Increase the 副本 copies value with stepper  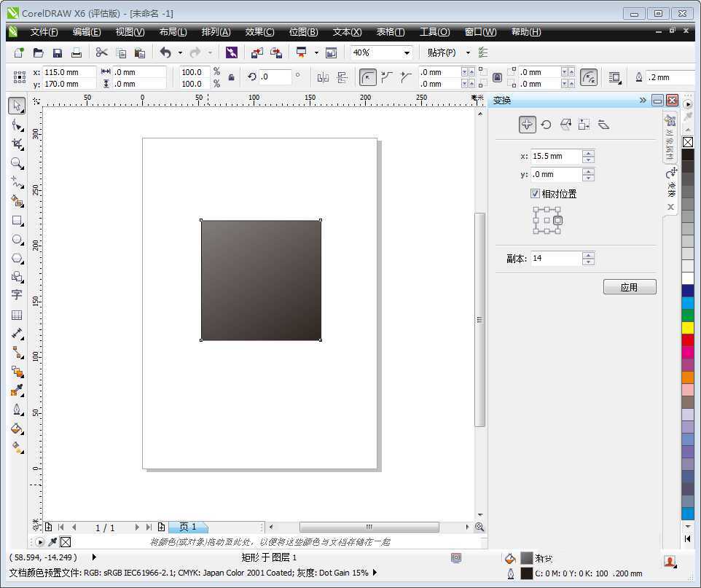click(589, 254)
